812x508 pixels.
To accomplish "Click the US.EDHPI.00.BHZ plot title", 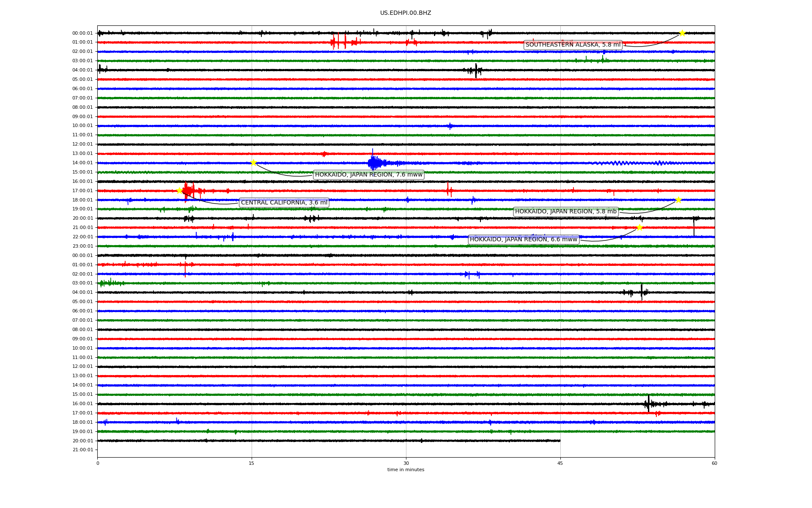I will [x=405, y=13].
